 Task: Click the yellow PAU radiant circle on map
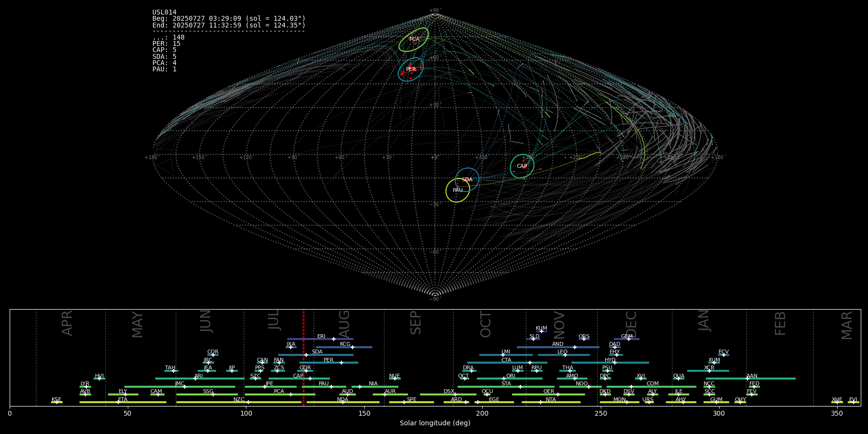pos(458,190)
